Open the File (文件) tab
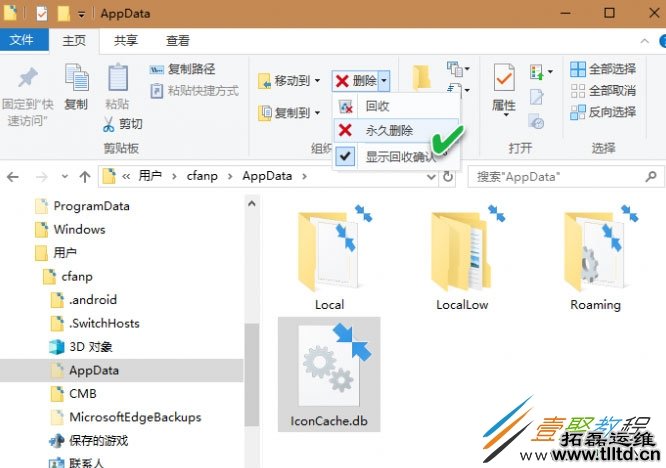This screenshot has height=468, width=666. pos(22,40)
